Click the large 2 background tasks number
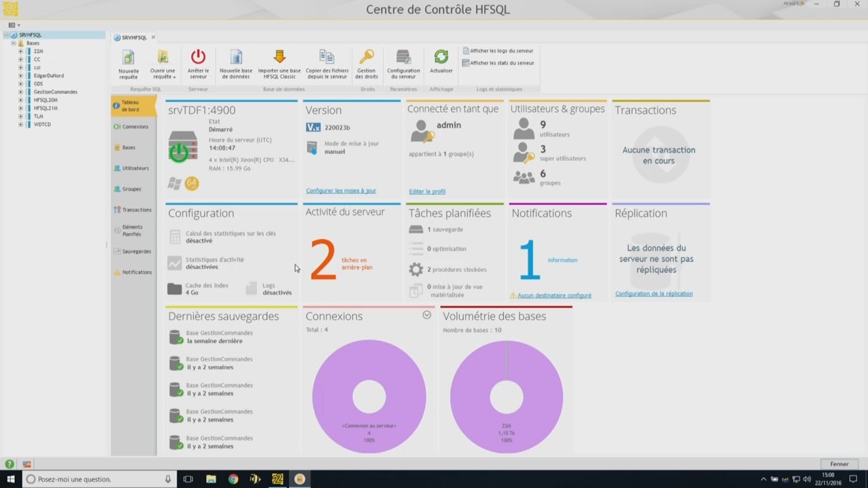 click(323, 260)
